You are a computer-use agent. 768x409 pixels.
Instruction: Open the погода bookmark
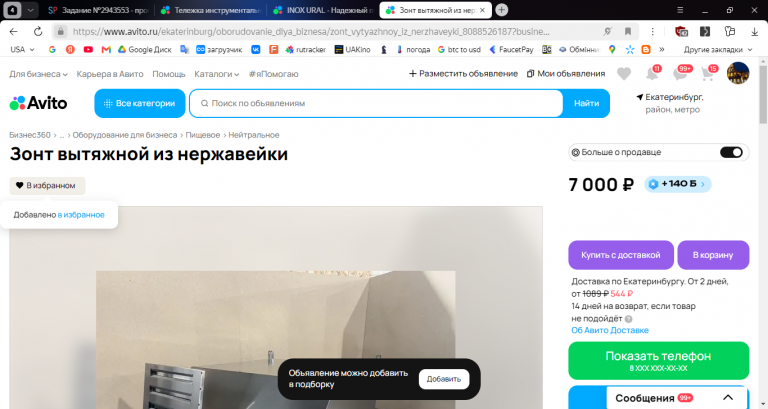(413, 49)
